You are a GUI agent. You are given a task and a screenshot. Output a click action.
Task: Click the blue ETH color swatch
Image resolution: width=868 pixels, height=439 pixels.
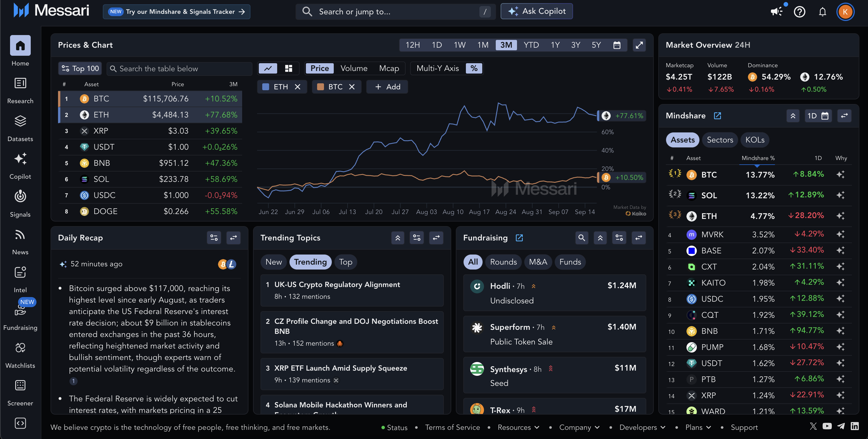click(265, 87)
